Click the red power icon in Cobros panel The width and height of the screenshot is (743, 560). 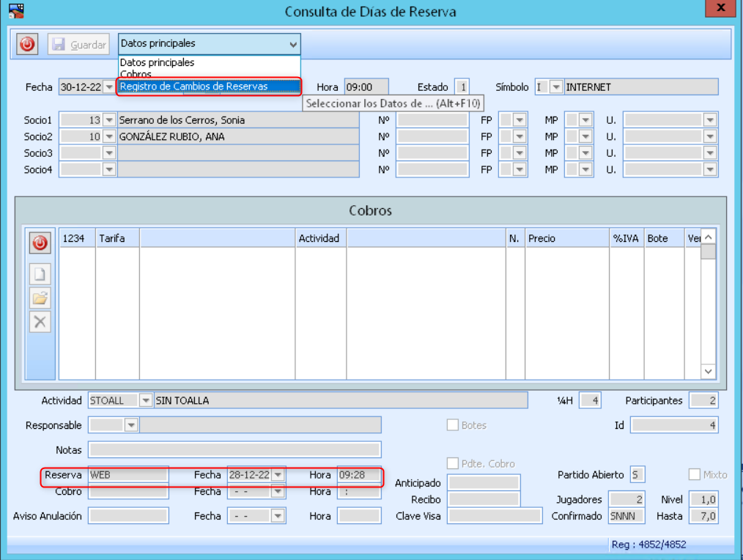(x=40, y=243)
